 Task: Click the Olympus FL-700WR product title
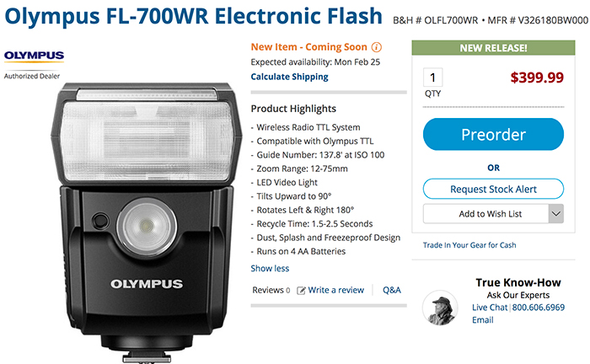[x=195, y=17]
